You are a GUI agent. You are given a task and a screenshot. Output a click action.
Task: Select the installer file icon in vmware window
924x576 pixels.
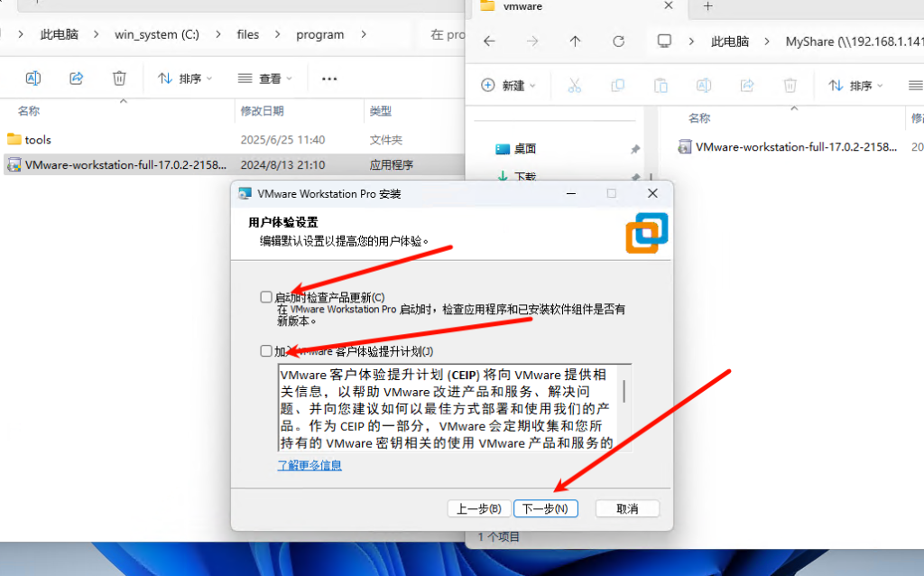coord(684,147)
